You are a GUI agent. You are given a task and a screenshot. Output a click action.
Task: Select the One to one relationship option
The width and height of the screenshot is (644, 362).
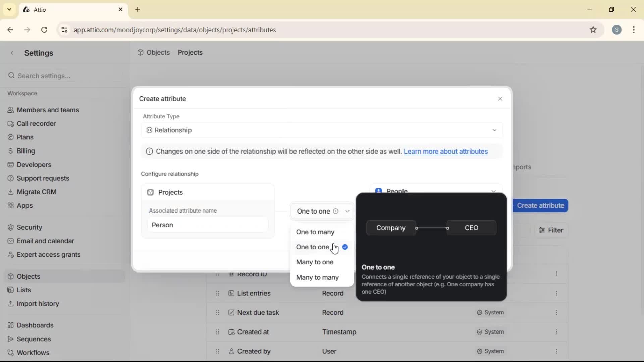(312, 247)
